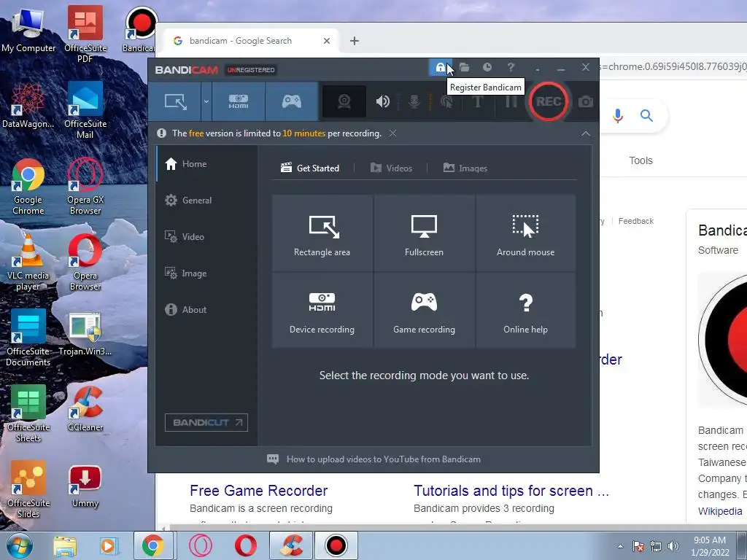Click the Register Bandicam lock icon

tap(440, 68)
